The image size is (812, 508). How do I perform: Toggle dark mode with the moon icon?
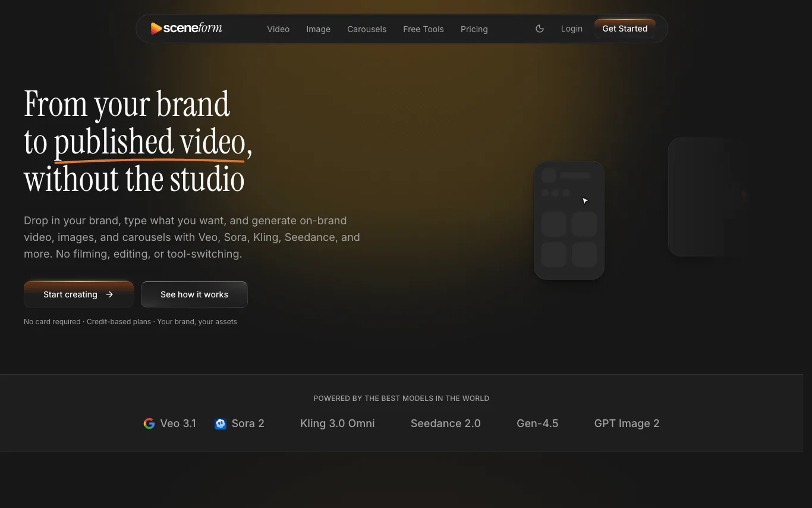[540, 29]
